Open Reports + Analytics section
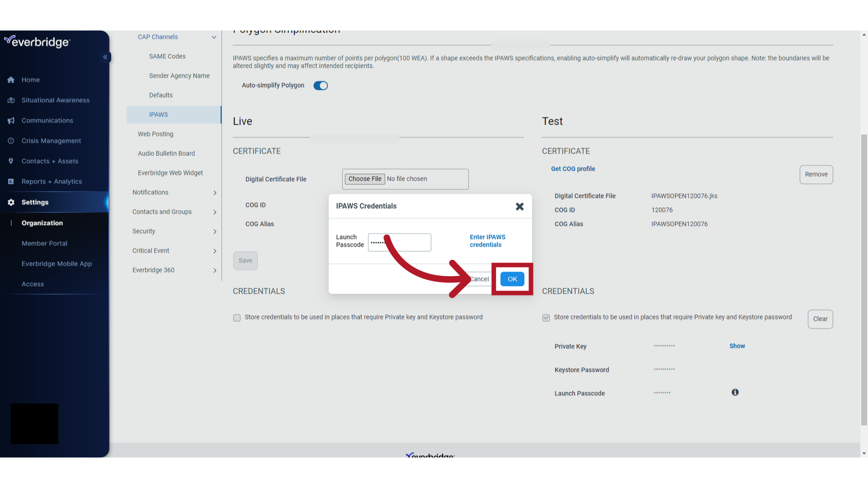The height and width of the screenshot is (488, 868). (51, 181)
